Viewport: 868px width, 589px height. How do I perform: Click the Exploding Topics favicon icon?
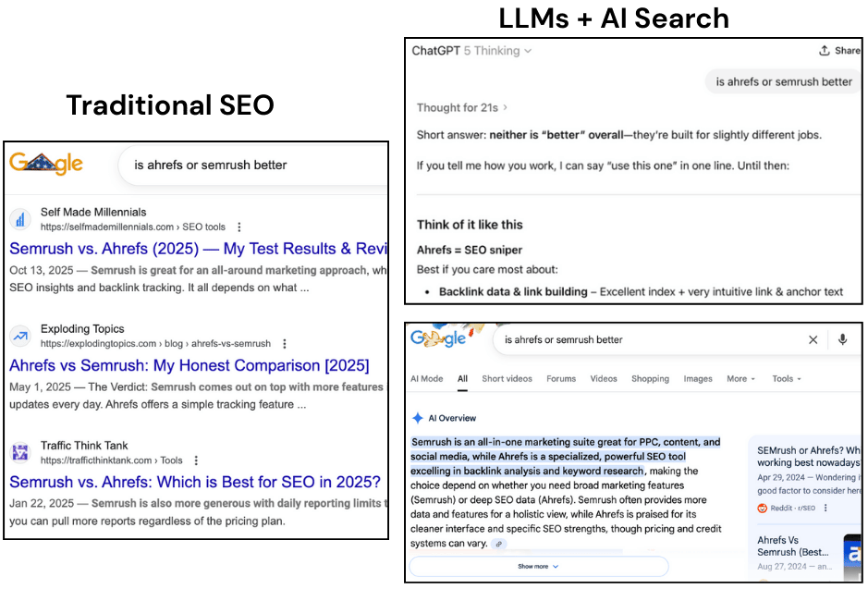tap(20, 336)
